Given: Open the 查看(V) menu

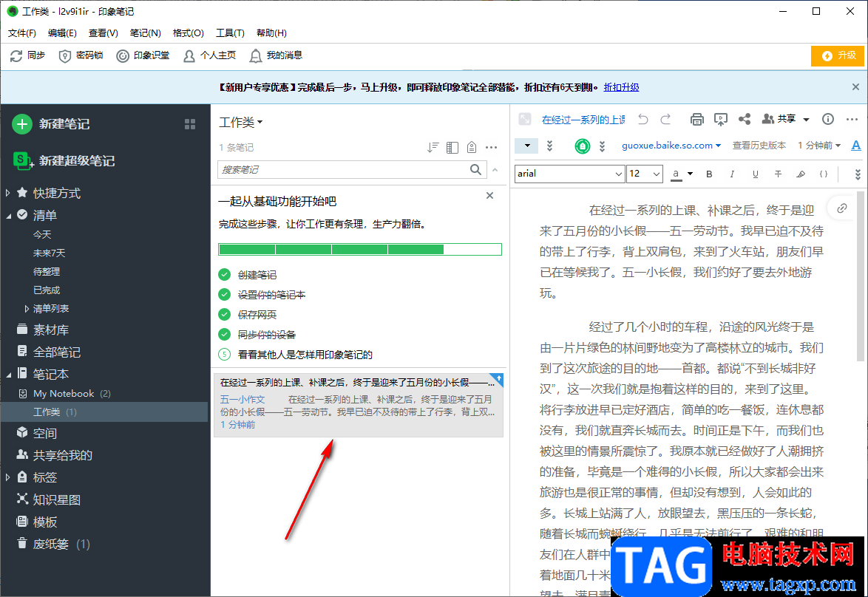Looking at the screenshot, I should click(x=103, y=33).
